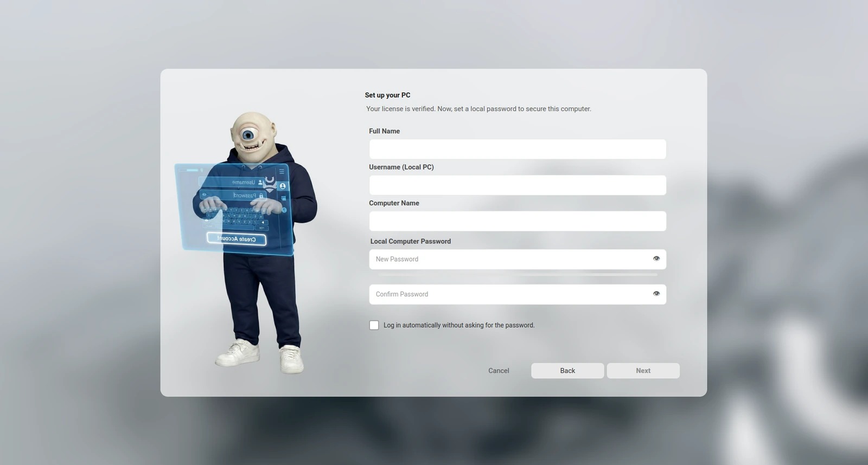Click the one-eyed mascot illustration
868x465 pixels.
click(x=247, y=242)
